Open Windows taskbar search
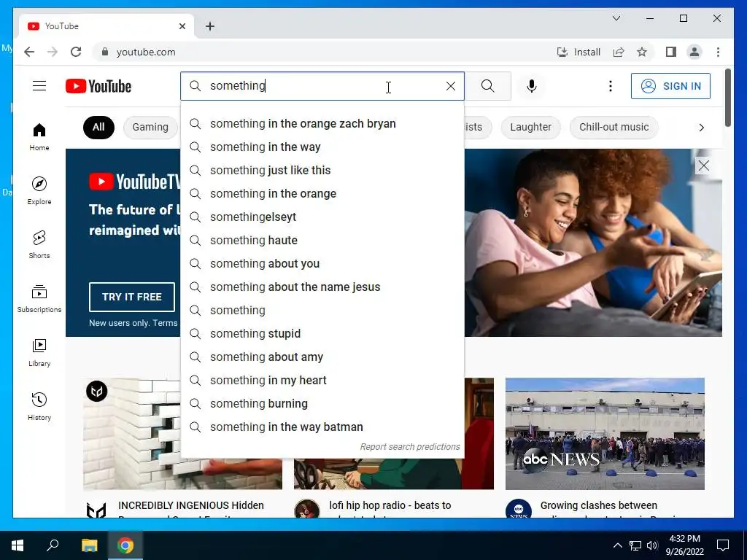 53,545
